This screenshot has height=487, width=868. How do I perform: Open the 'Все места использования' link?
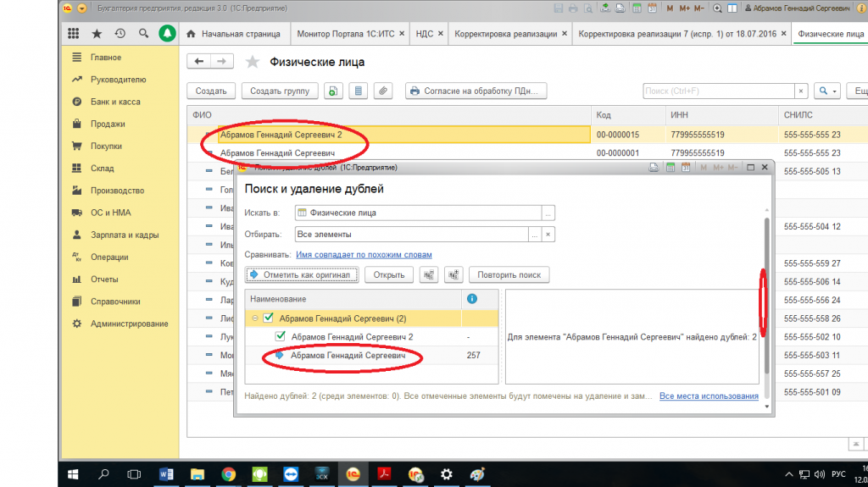(709, 396)
